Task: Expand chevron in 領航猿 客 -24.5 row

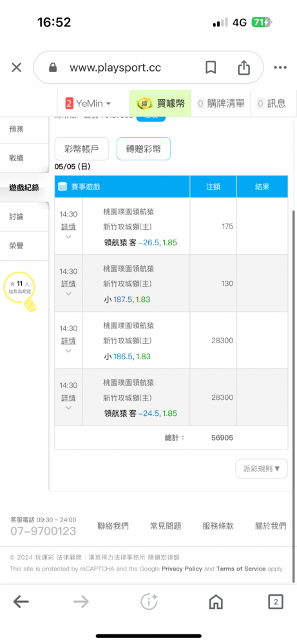Action: click(68, 408)
